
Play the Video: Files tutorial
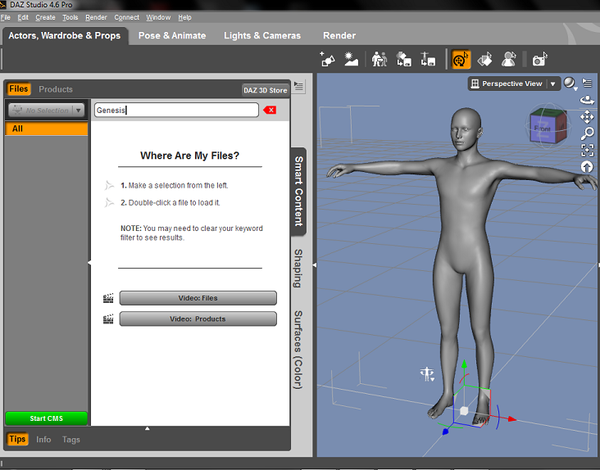tap(198, 298)
